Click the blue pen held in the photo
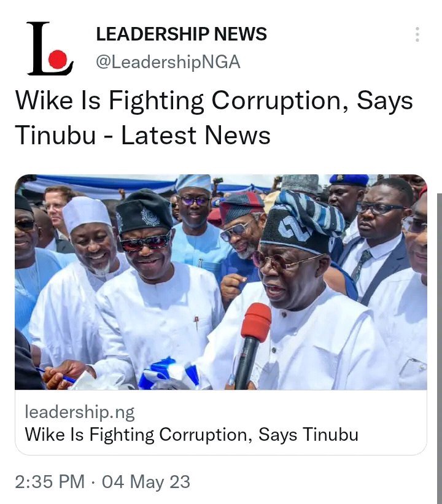This screenshot has width=442, height=504. pos(56,376)
